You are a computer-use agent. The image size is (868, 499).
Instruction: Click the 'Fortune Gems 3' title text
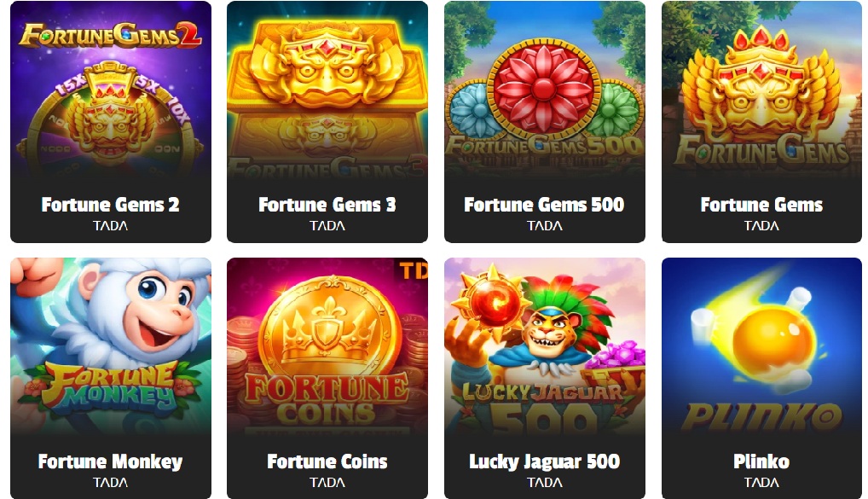327,205
